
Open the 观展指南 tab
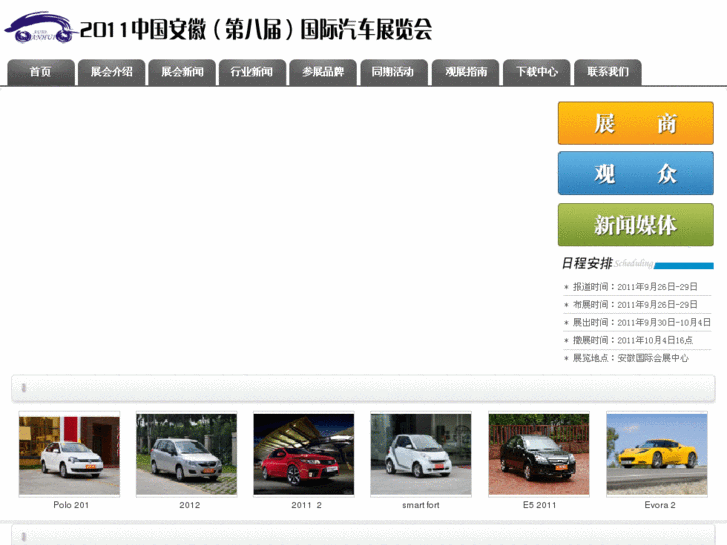[x=466, y=72]
